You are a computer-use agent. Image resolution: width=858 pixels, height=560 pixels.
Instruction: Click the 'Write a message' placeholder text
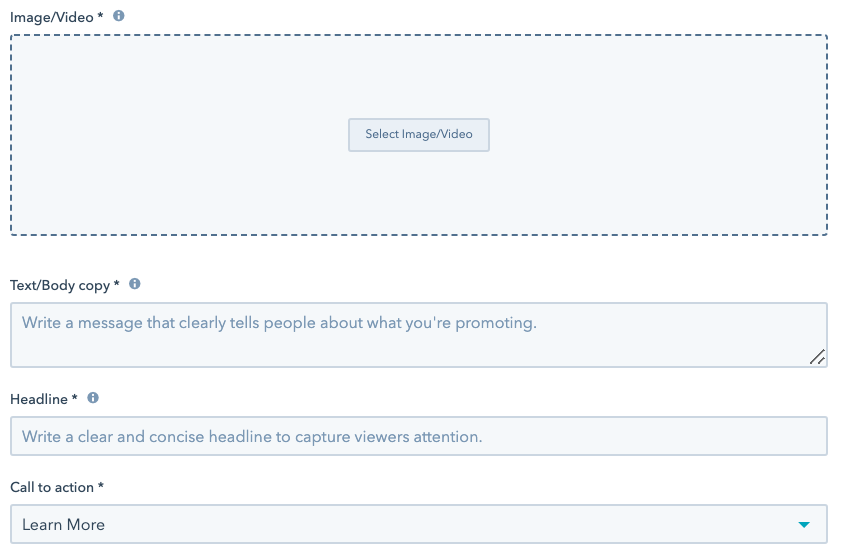(279, 323)
